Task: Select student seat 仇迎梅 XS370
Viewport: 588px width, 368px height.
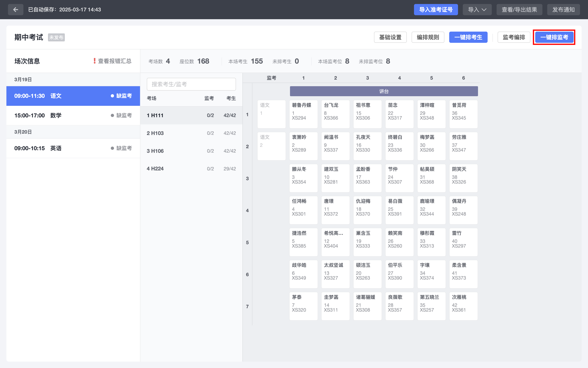Action: tap(368, 210)
